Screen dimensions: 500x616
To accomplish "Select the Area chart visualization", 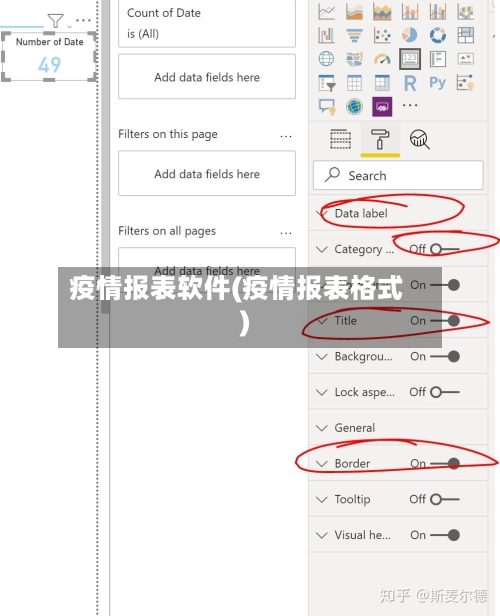I will point(354,12).
